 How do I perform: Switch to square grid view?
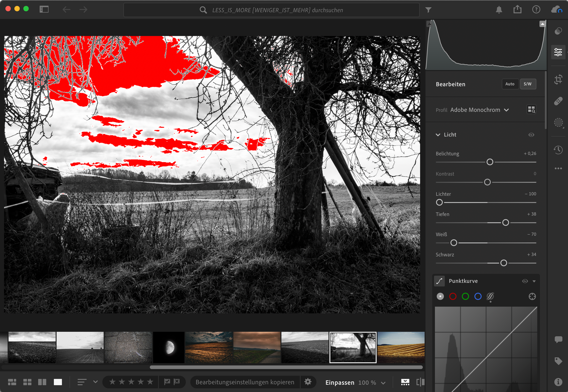(27, 382)
